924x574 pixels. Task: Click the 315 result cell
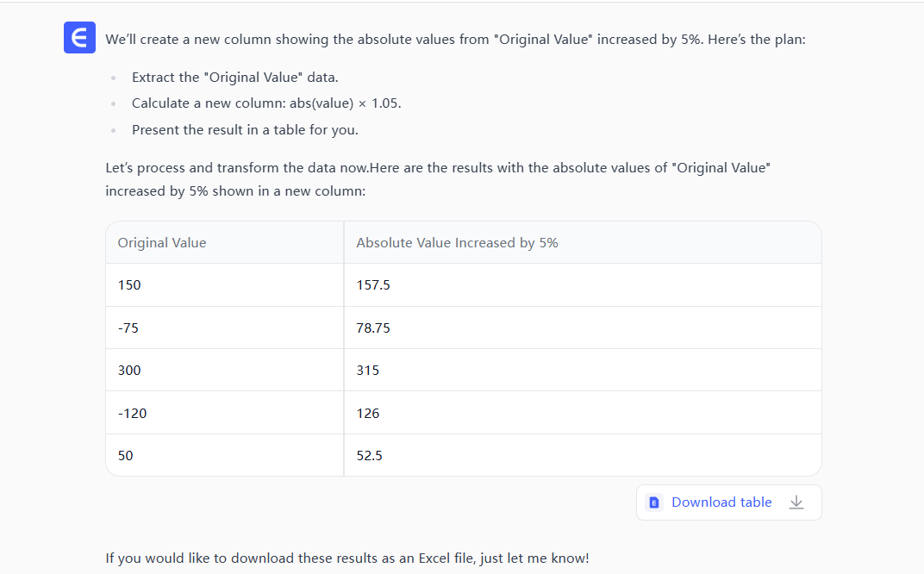click(x=368, y=371)
